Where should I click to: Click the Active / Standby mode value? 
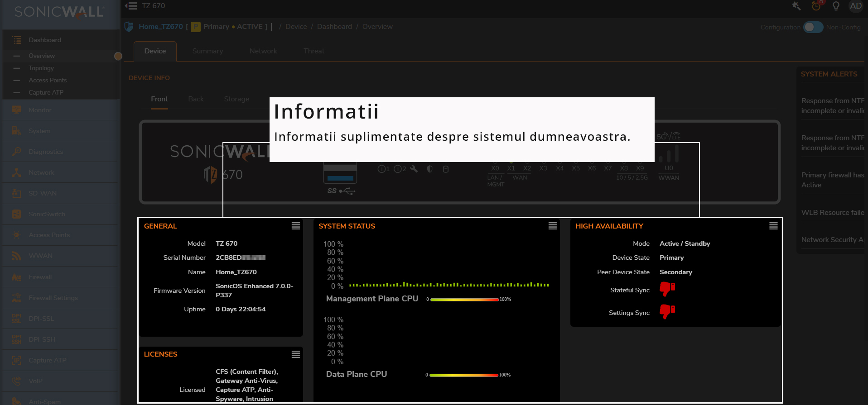coord(685,243)
